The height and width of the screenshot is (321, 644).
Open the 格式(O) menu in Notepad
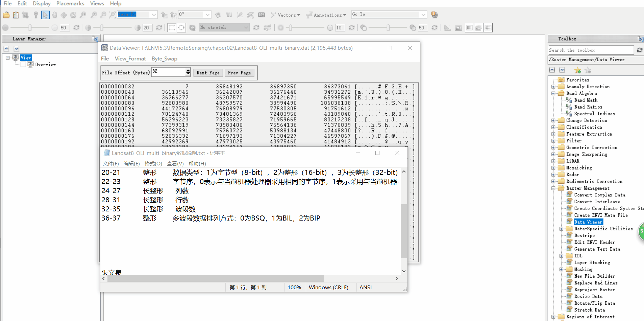point(153,164)
